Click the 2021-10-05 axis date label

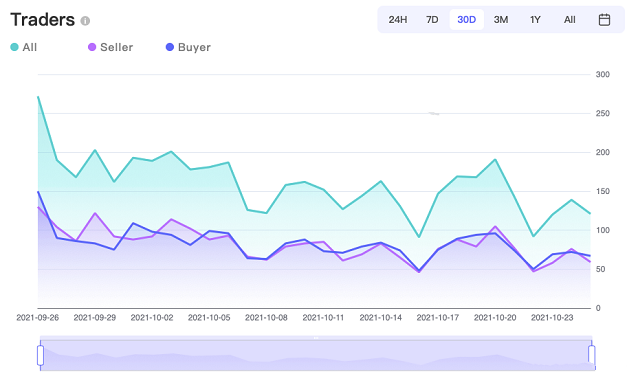(x=209, y=318)
